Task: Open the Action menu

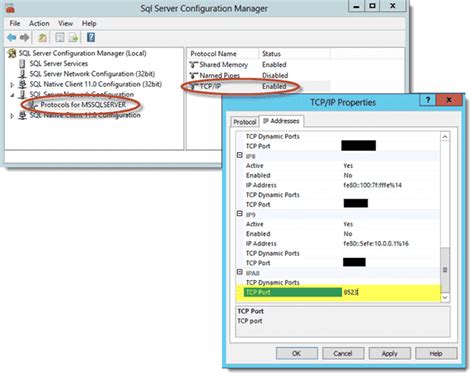Action: tap(39, 23)
